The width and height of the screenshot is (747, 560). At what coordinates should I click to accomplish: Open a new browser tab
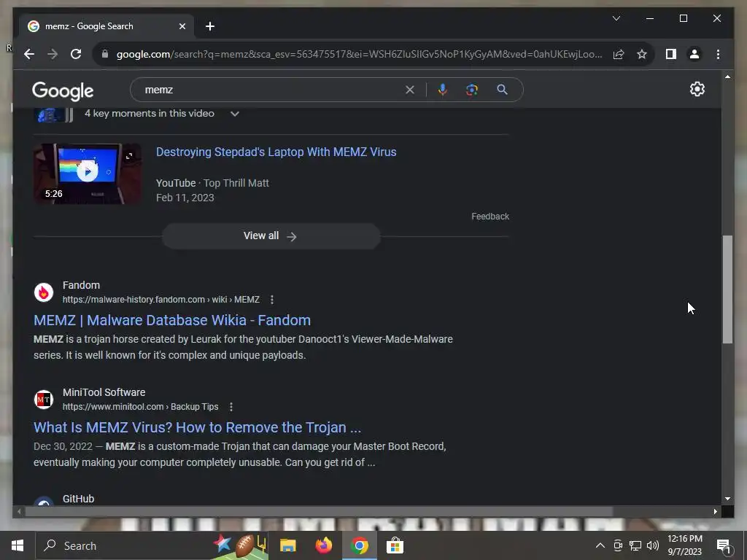coord(209,26)
